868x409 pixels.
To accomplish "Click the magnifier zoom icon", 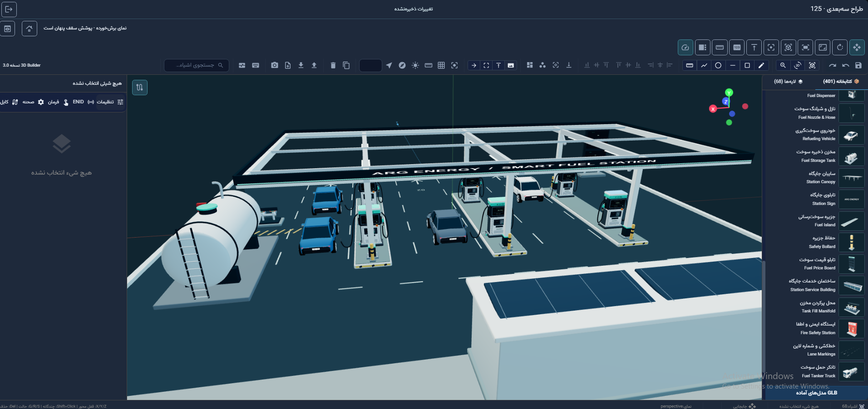I will point(783,65).
